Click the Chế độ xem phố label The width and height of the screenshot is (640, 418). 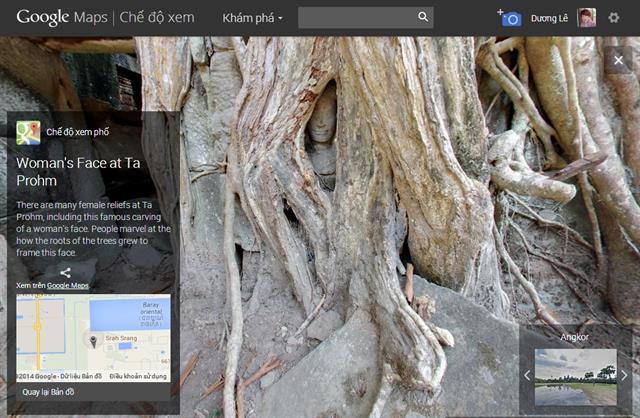[x=78, y=132]
